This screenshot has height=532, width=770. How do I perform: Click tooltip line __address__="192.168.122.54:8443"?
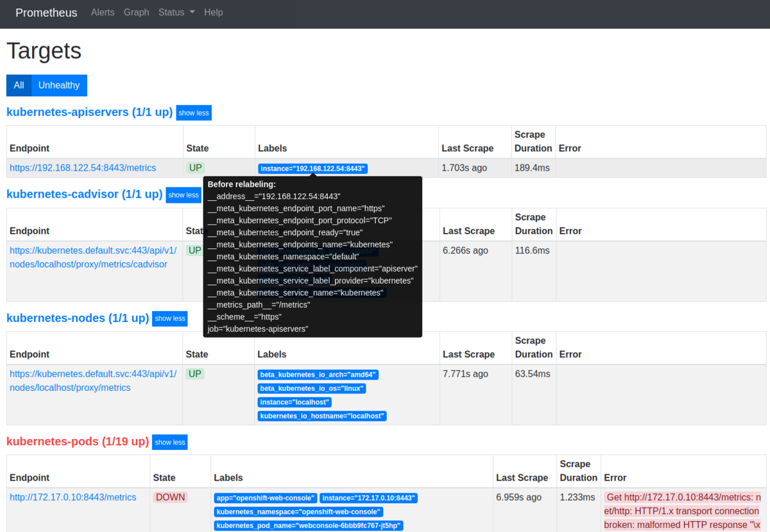pos(274,196)
